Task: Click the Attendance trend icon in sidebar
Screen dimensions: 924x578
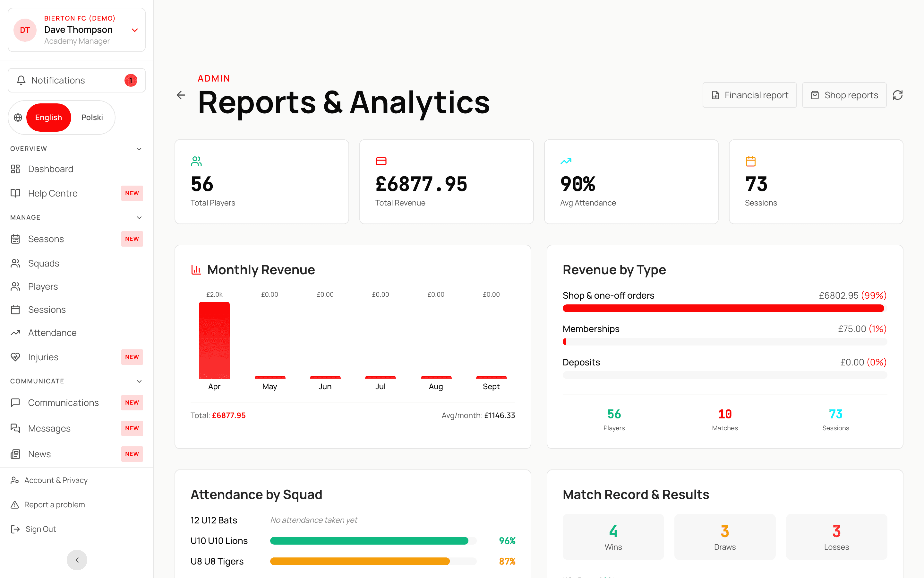Action: [15, 333]
